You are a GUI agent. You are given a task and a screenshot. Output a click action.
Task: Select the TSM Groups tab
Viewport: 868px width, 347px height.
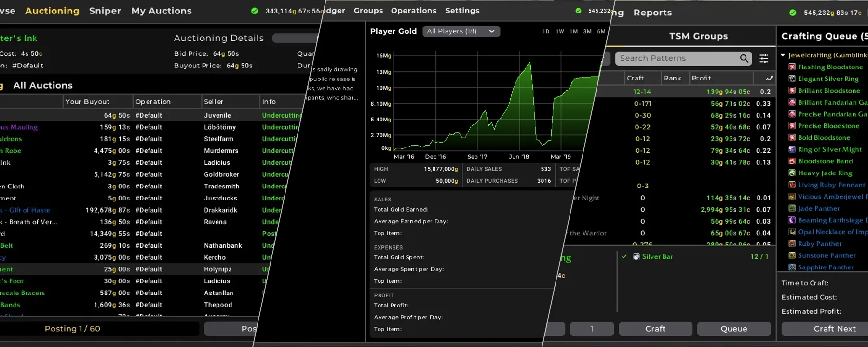click(x=698, y=36)
